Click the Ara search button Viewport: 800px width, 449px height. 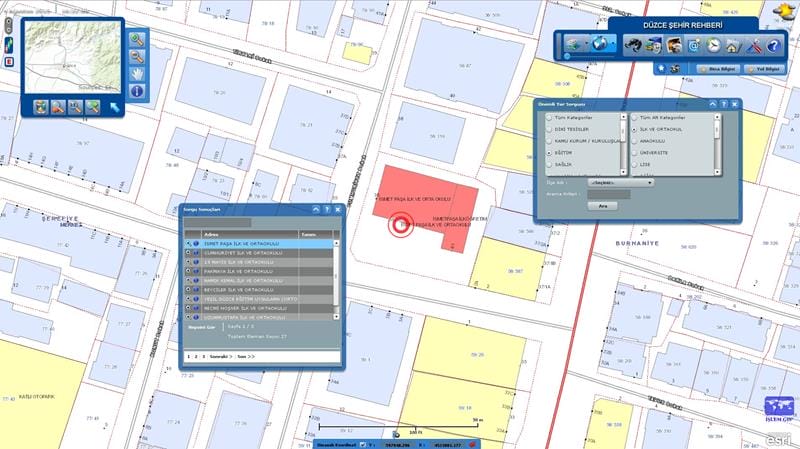pyautogui.click(x=603, y=206)
